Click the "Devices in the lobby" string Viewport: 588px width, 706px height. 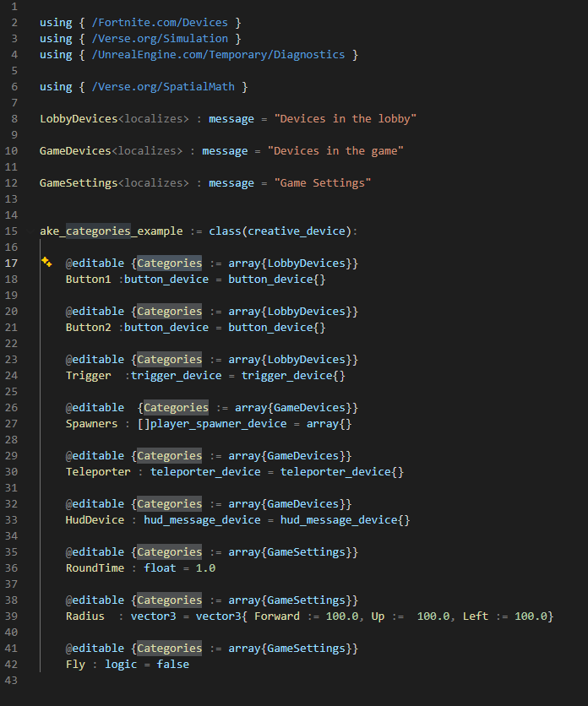346,119
